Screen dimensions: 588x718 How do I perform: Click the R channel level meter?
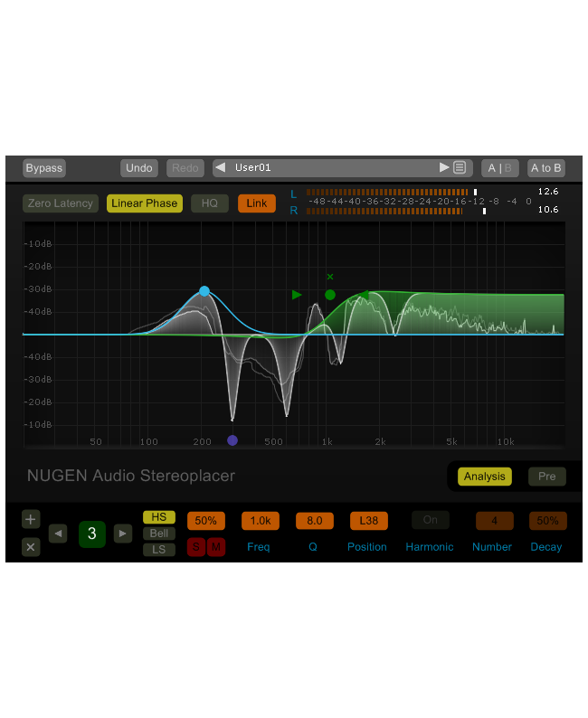(396, 211)
